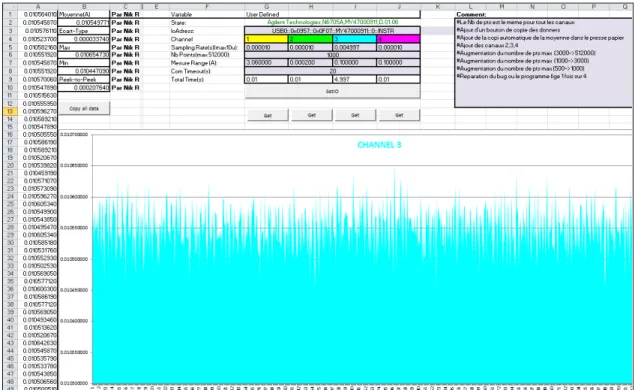Viewport: 635px width, 390px height.
Task: Select the row 48 header
Action: pos(10,381)
